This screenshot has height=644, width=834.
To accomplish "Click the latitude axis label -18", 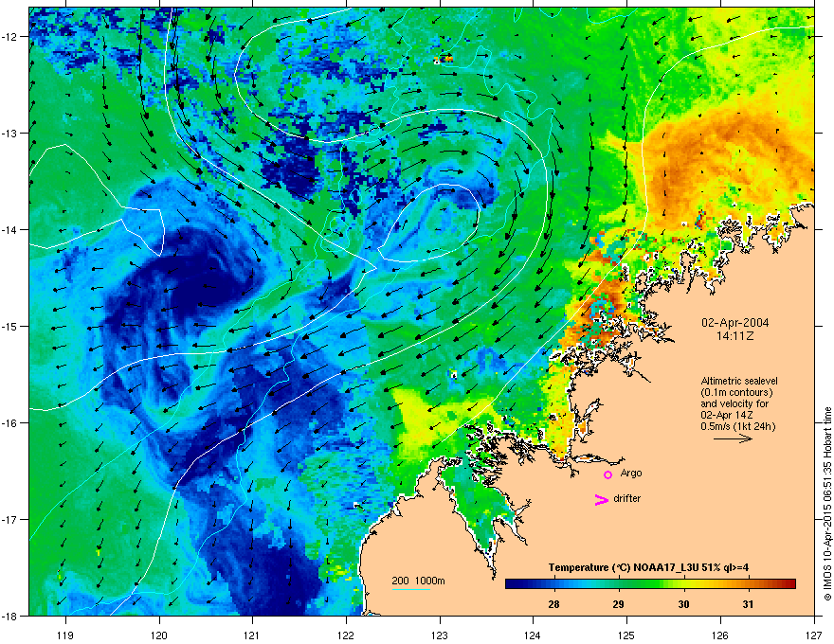I will pos(10,616).
